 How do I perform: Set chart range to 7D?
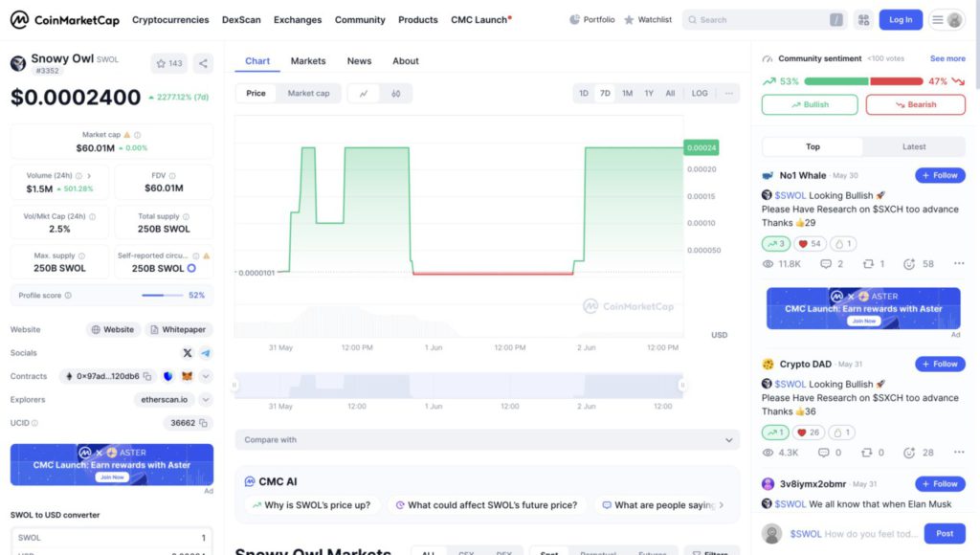(x=605, y=93)
